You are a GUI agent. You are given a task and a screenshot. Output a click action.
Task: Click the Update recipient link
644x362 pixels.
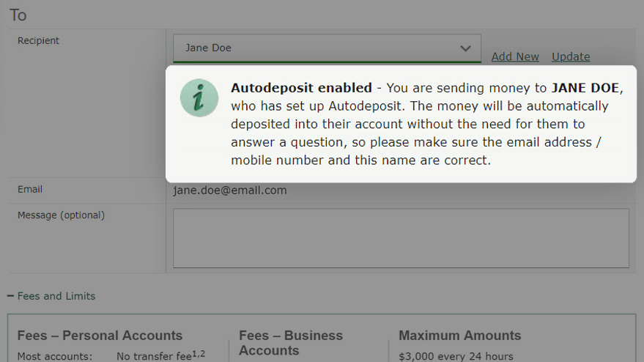coord(571,56)
